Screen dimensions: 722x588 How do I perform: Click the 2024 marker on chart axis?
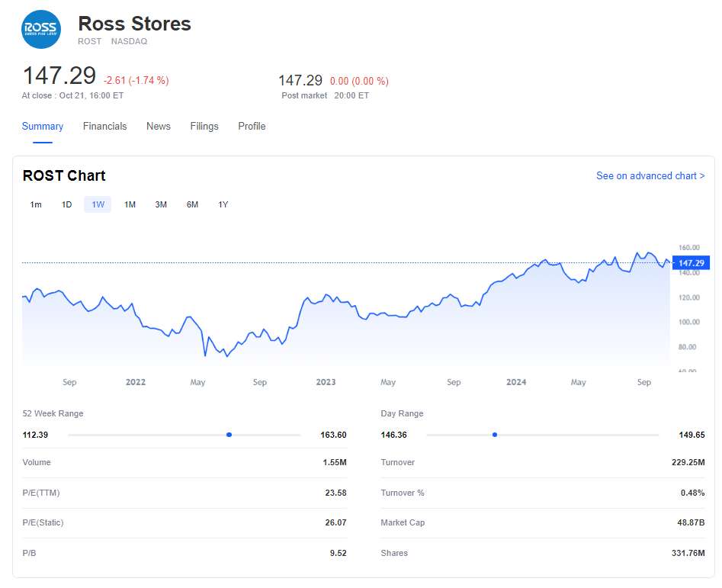[516, 382]
